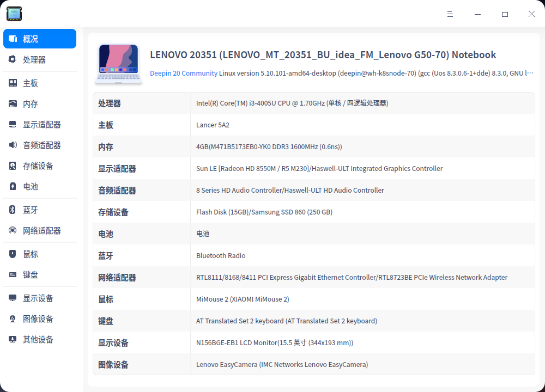The height and width of the screenshot is (392, 545).
Task: Click the 处理器 chip icon in sidebar
Action: point(13,59)
